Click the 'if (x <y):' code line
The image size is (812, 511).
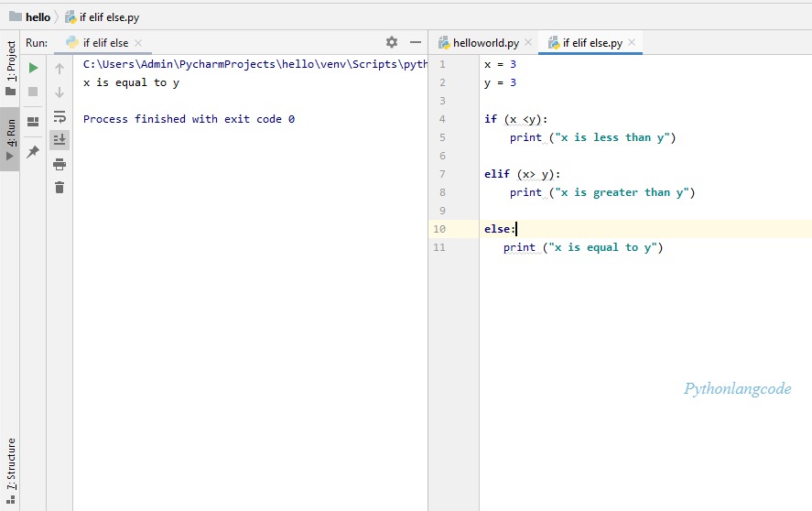point(515,119)
